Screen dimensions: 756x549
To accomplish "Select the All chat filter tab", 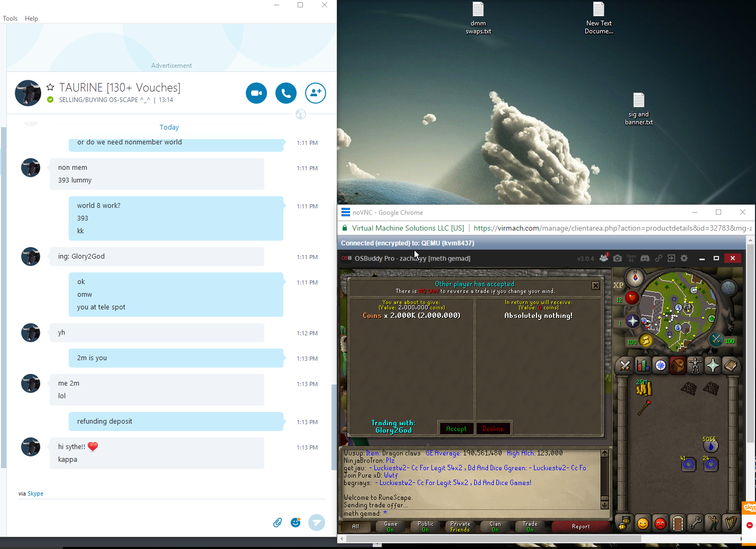I will click(356, 526).
